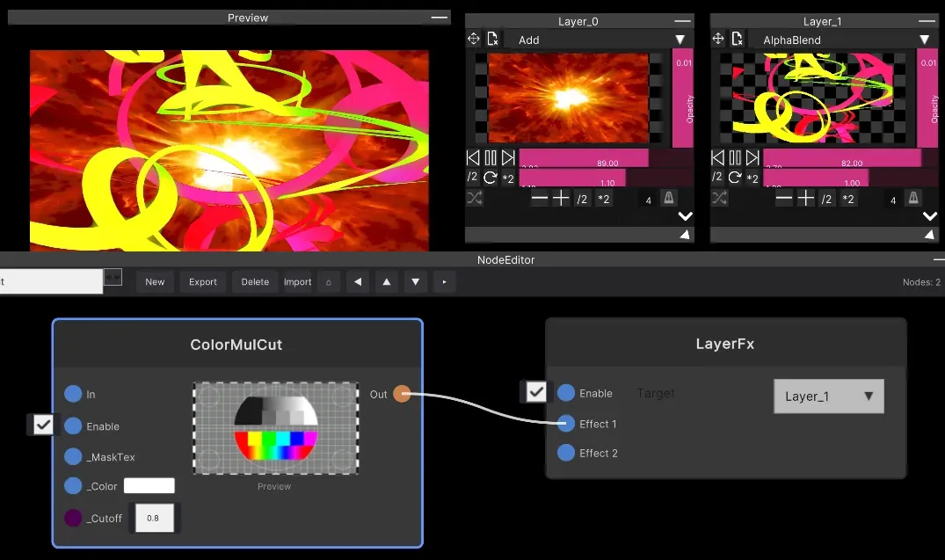945x560 pixels.
Task: Click the Export button in NodeEditor
Action: pyautogui.click(x=203, y=282)
